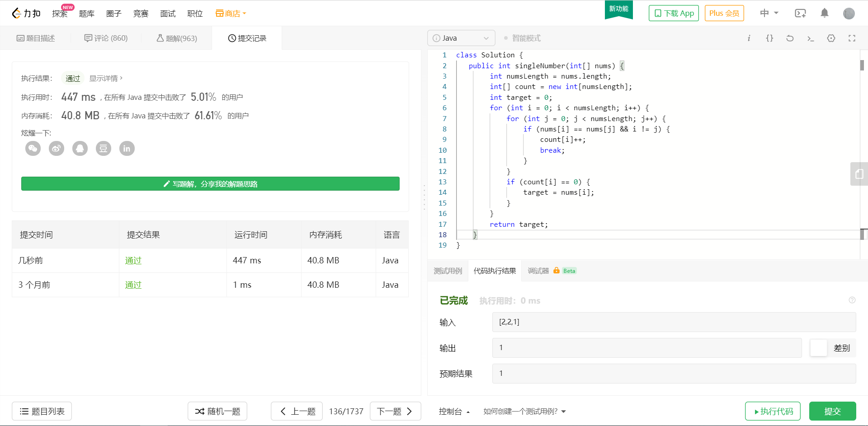Open the 几秒前 通过 submission link
Viewport: 868px width, 426px height.
[x=133, y=260]
